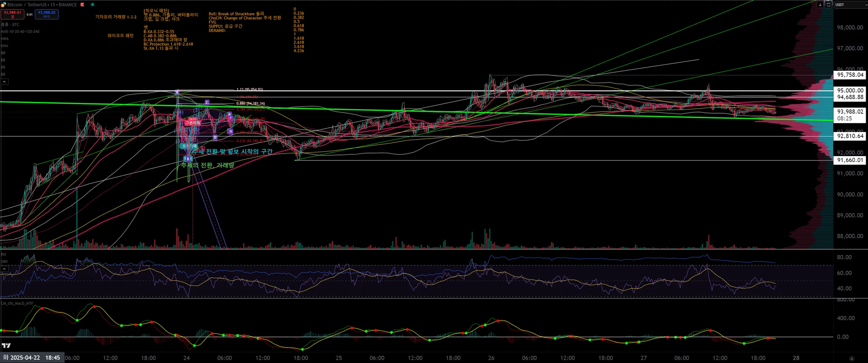The image size is (868, 363).
Task: Click the 92,810.64 price label
Action: [x=850, y=136]
